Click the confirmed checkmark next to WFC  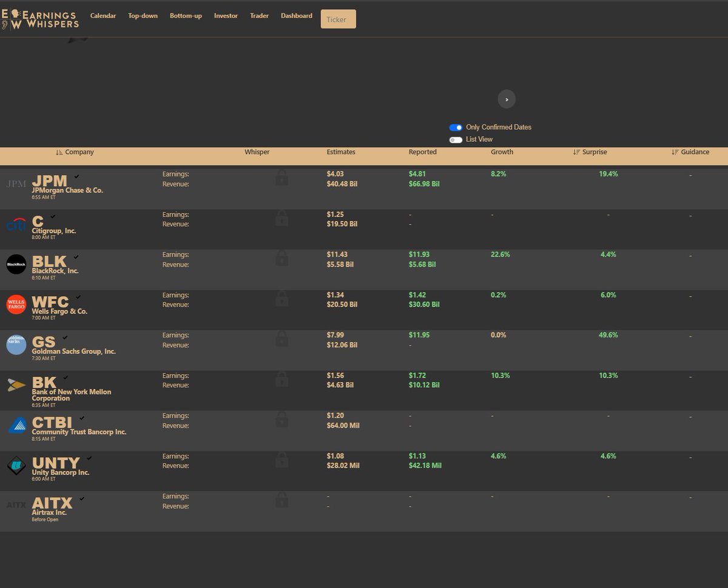point(78,297)
